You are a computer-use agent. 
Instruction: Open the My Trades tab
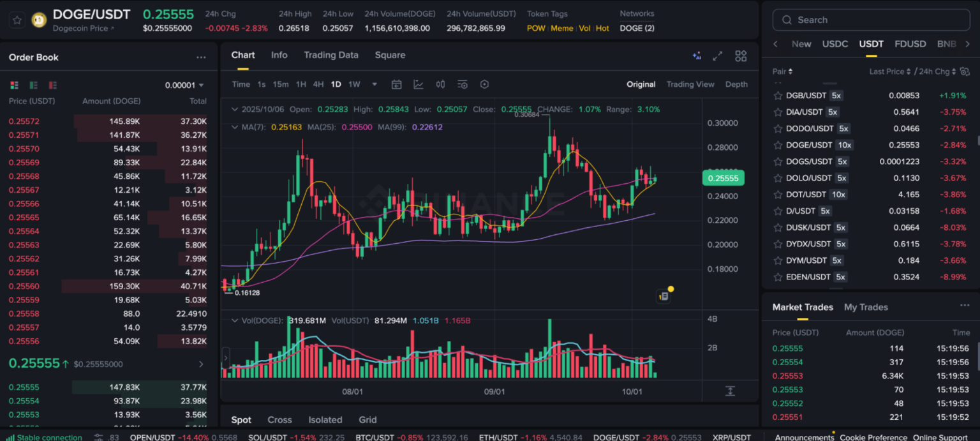pos(866,307)
